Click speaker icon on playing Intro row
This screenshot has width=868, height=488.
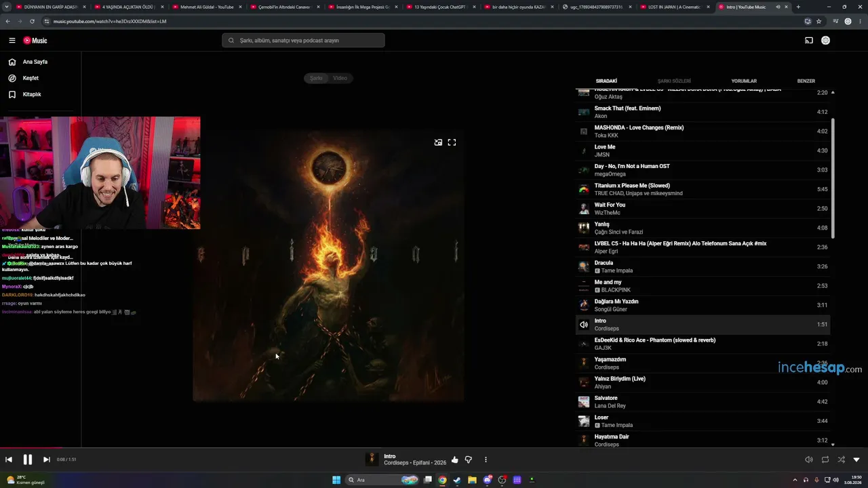583,325
